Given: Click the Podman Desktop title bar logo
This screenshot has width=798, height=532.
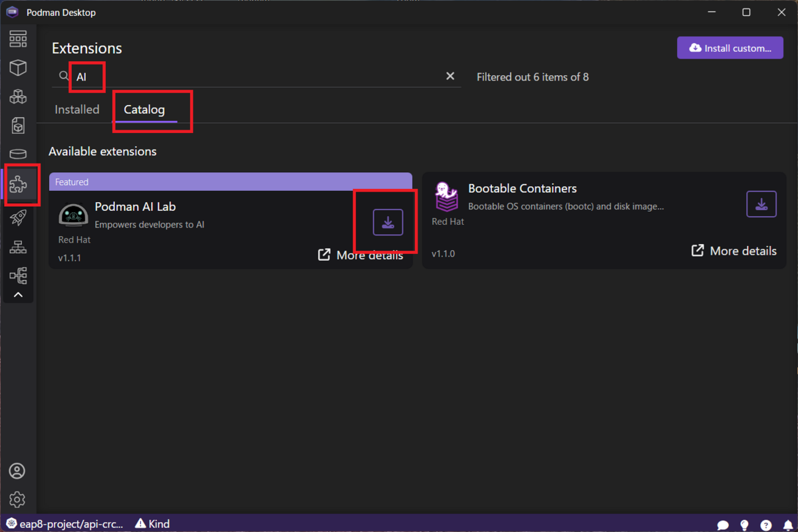Looking at the screenshot, I should pos(12,13).
